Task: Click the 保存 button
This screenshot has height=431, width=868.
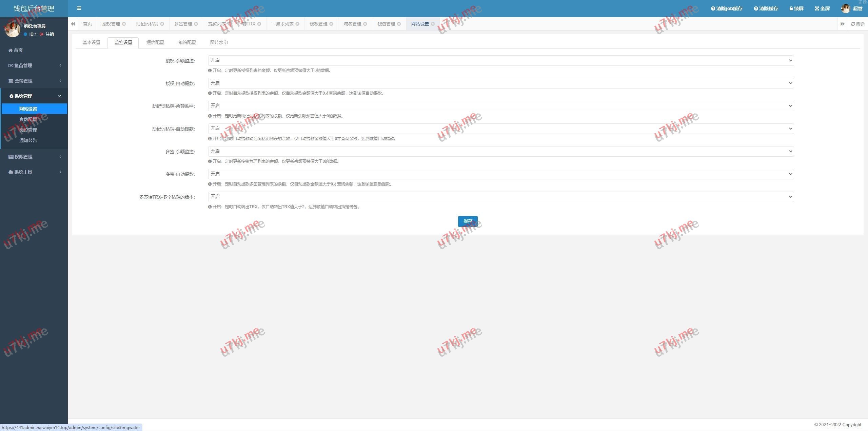Action: pos(468,221)
